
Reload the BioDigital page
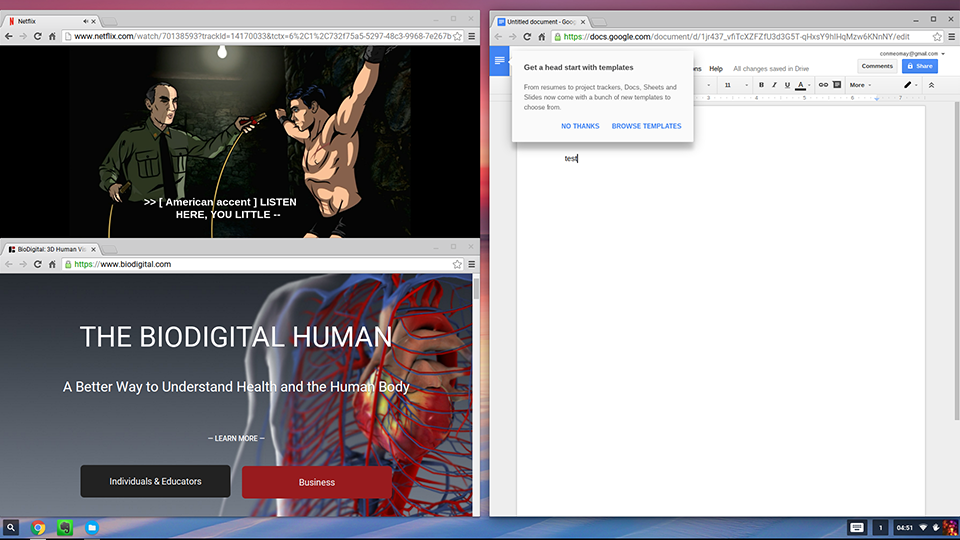(37, 264)
